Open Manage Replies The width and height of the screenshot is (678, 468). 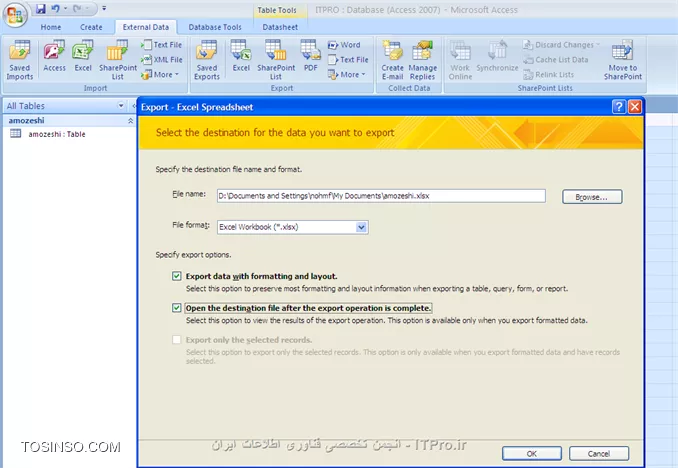pos(422,60)
